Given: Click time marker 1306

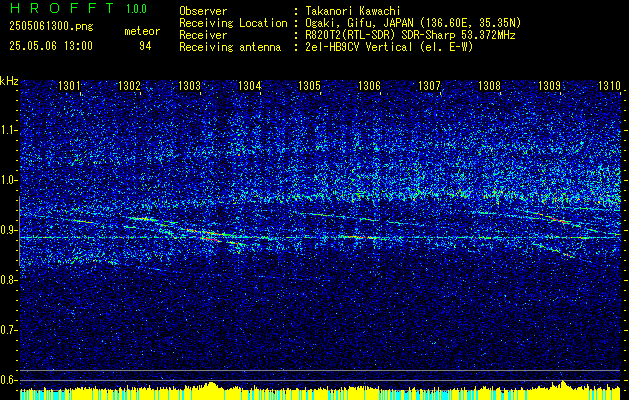Looking at the screenshot, I should [x=369, y=85].
